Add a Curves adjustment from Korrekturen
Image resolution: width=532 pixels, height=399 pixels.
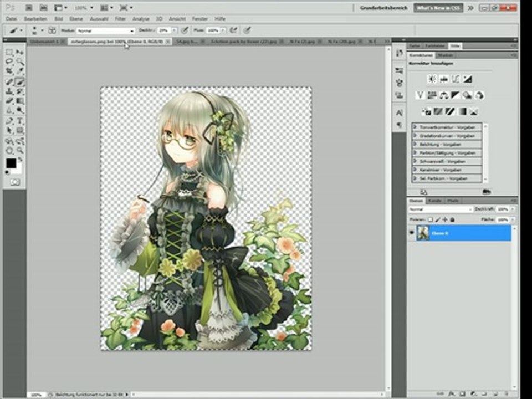(x=456, y=79)
